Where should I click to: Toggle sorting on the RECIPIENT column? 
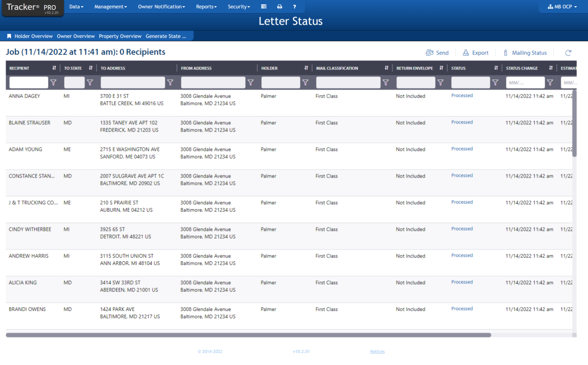coord(54,68)
